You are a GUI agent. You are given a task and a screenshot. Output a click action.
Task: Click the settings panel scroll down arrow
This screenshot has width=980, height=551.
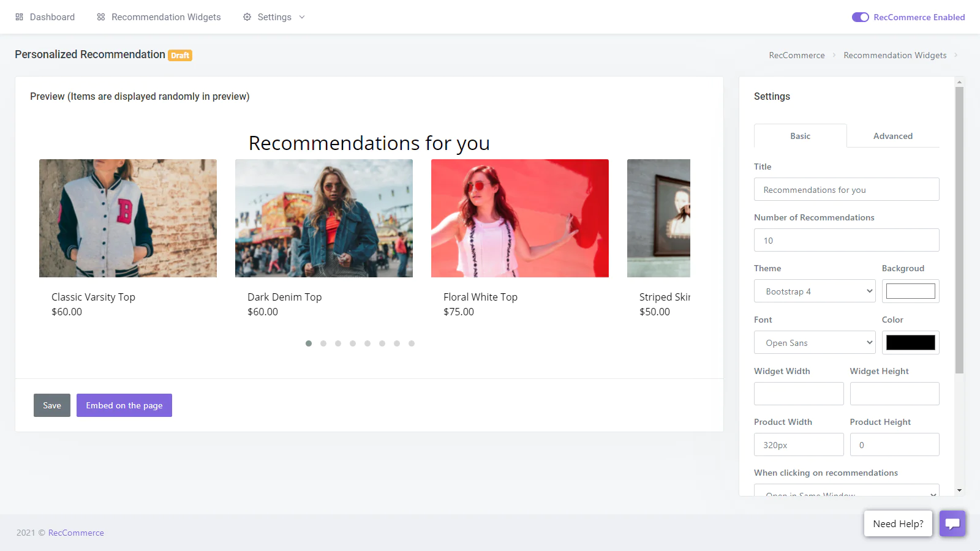959,490
